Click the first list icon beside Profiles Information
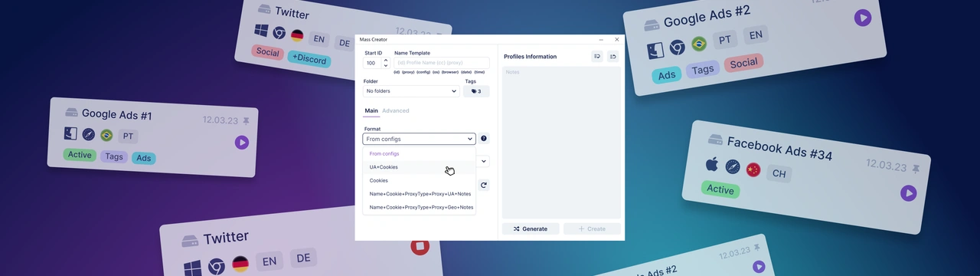This screenshot has width=980, height=276. point(597,56)
